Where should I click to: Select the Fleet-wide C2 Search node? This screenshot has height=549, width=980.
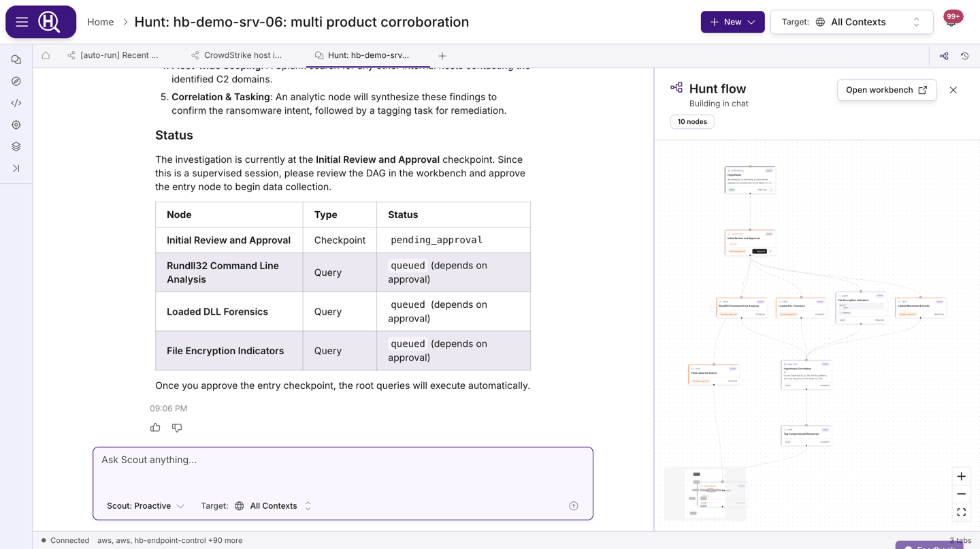click(714, 375)
